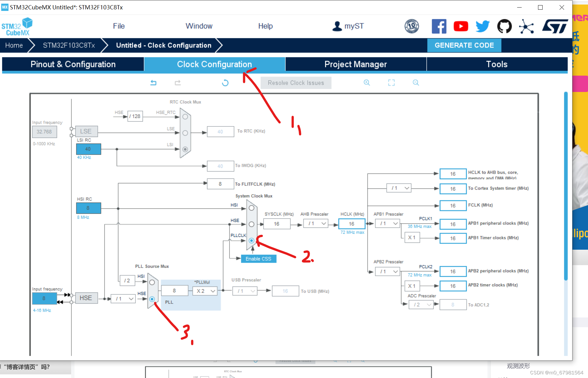Open the Twitter icon link
The height and width of the screenshot is (378, 588).
coord(483,26)
